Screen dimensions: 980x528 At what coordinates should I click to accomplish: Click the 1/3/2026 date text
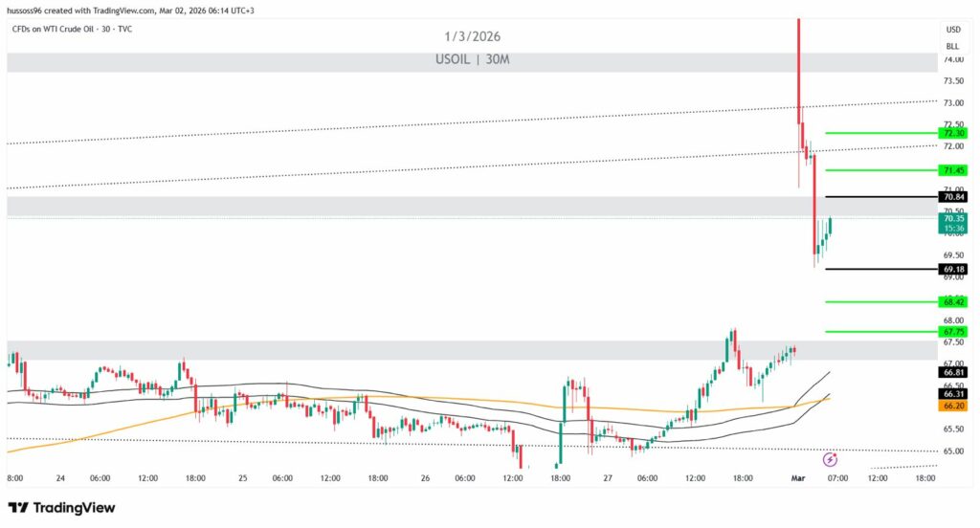coord(472,36)
